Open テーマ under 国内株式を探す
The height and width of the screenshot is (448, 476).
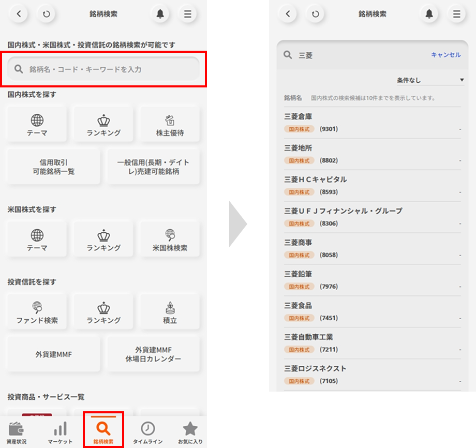pyautogui.click(x=37, y=125)
